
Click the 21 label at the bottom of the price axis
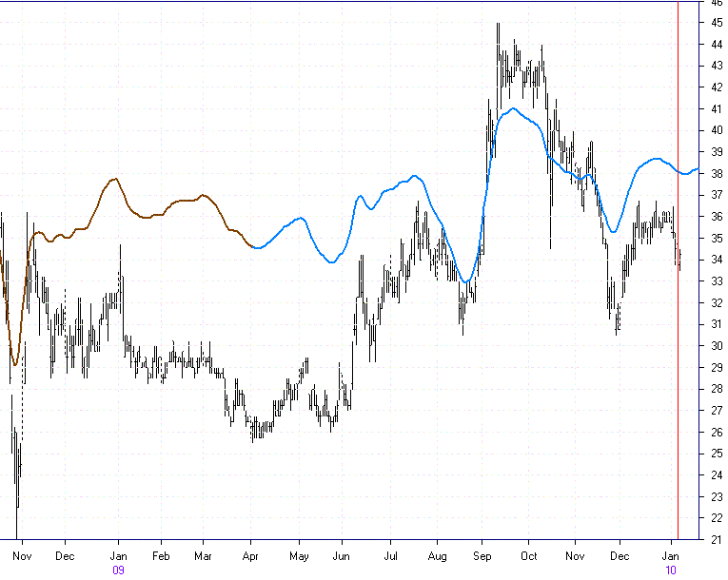tap(715, 540)
